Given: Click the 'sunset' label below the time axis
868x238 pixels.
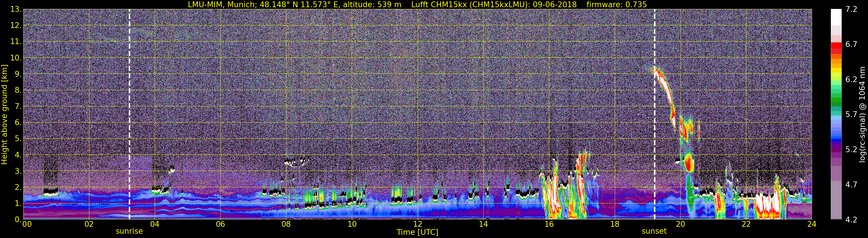Looking at the screenshot, I should tap(654, 231).
